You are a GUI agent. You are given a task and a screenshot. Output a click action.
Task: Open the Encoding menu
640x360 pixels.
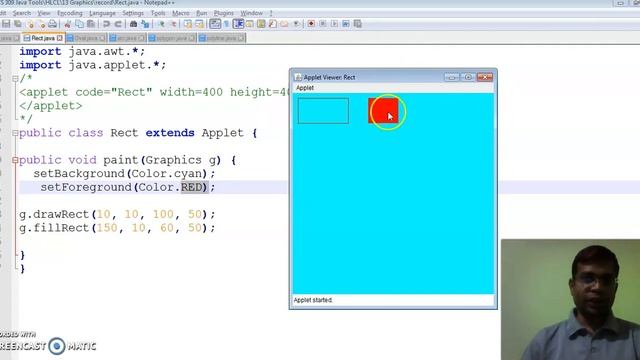70,13
